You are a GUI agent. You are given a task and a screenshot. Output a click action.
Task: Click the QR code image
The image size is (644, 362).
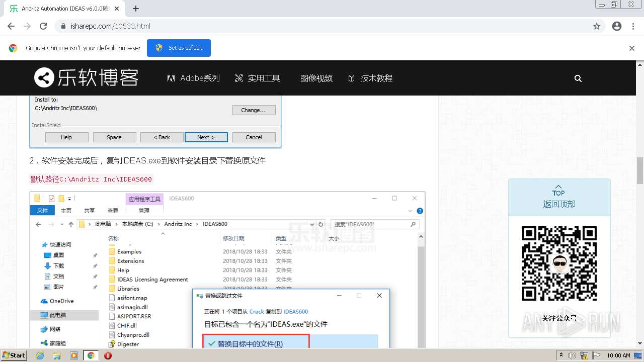coord(559,263)
